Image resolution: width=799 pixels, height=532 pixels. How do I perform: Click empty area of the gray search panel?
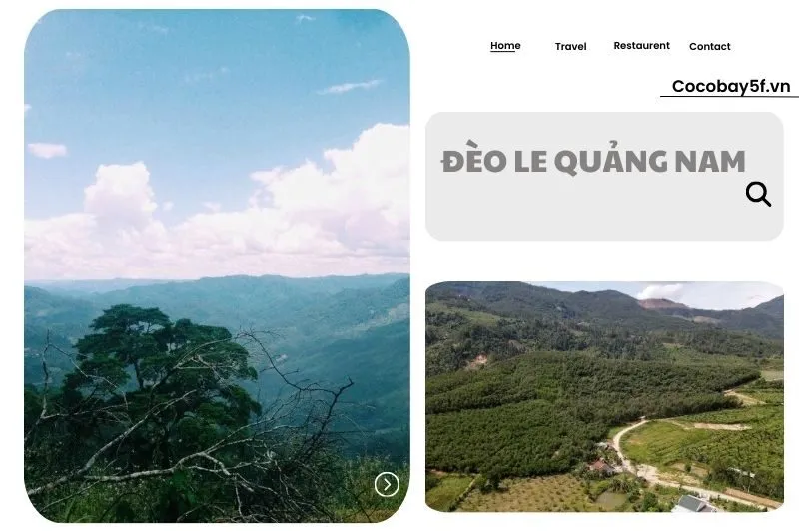(x=560, y=212)
